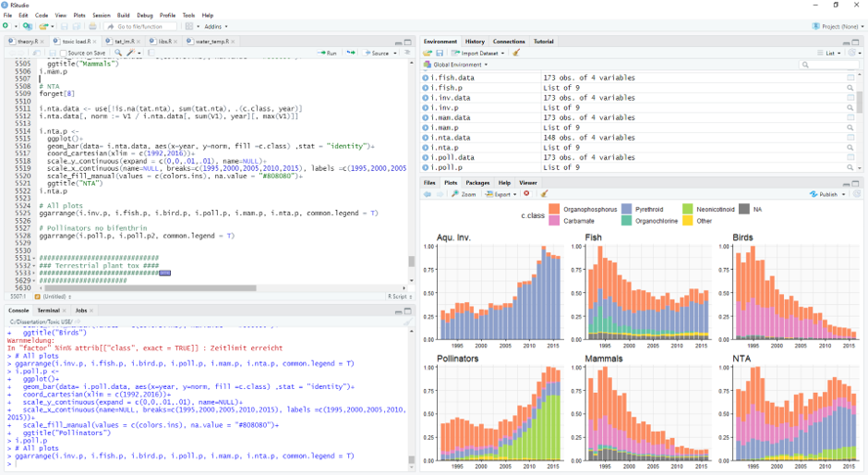View the i.fish.p list with the magnifier icon
The image size is (868, 475).
pyautogui.click(x=850, y=88)
